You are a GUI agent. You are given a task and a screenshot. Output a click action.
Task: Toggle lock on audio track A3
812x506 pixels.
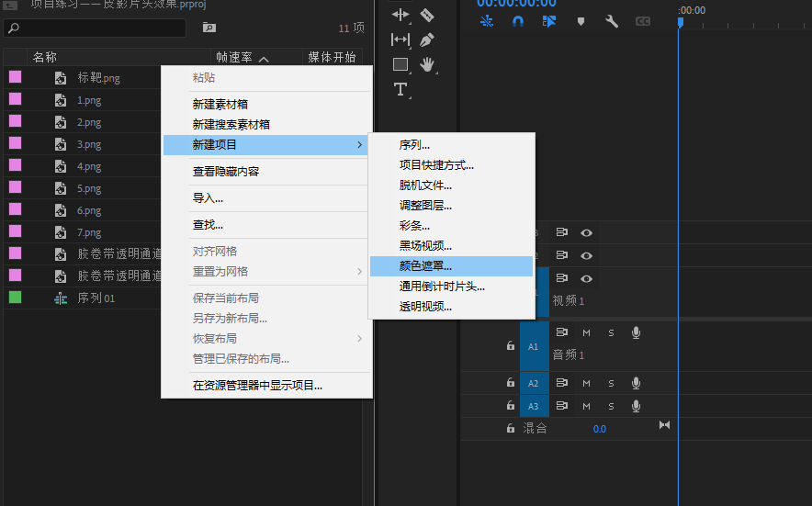[511, 405]
